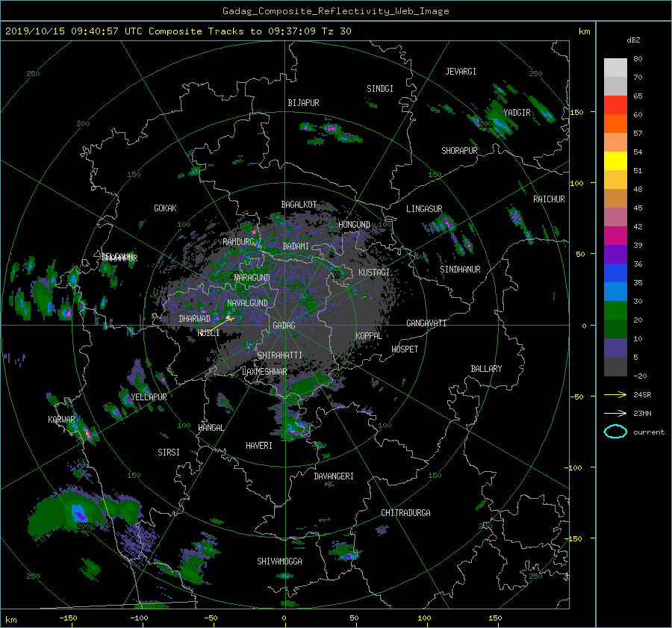
Task: Click the NARAGUND city label
Action: [252, 278]
